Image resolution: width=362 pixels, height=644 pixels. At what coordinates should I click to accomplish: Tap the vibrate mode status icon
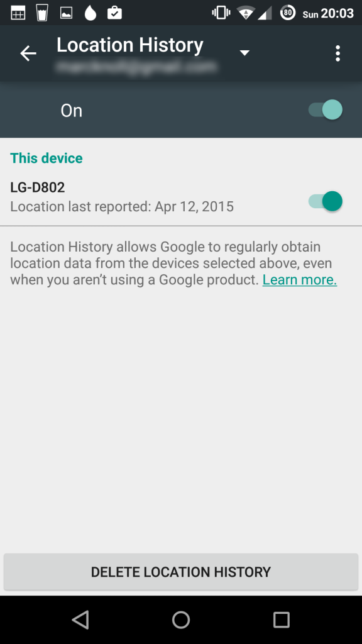(x=221, y=13)
